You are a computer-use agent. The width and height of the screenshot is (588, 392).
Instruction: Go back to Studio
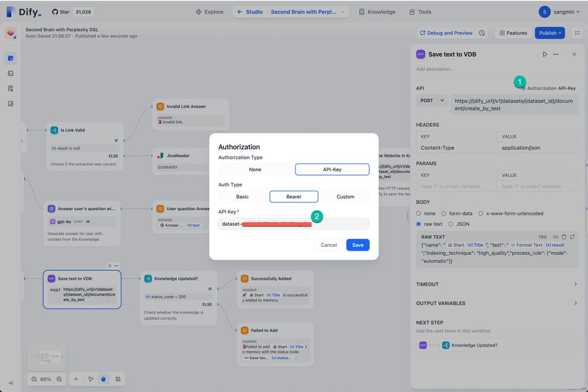tap(250, 12)
